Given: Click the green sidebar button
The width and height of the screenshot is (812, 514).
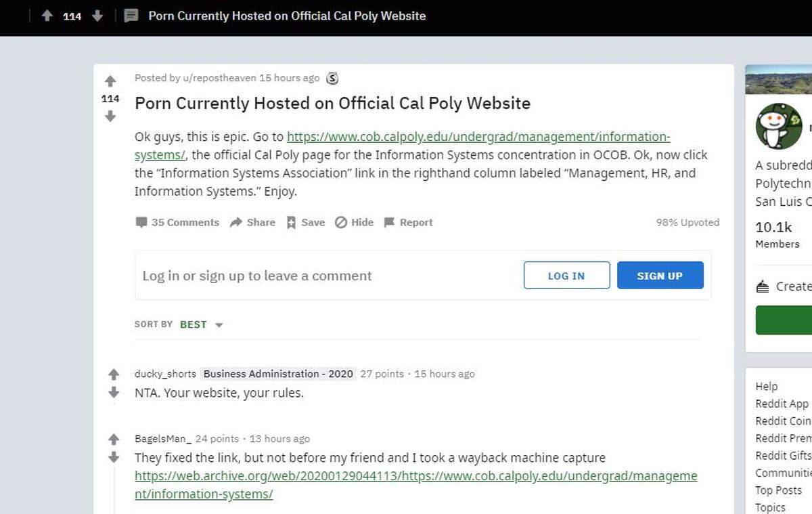Looking at the screenshot, I should 784,320.
